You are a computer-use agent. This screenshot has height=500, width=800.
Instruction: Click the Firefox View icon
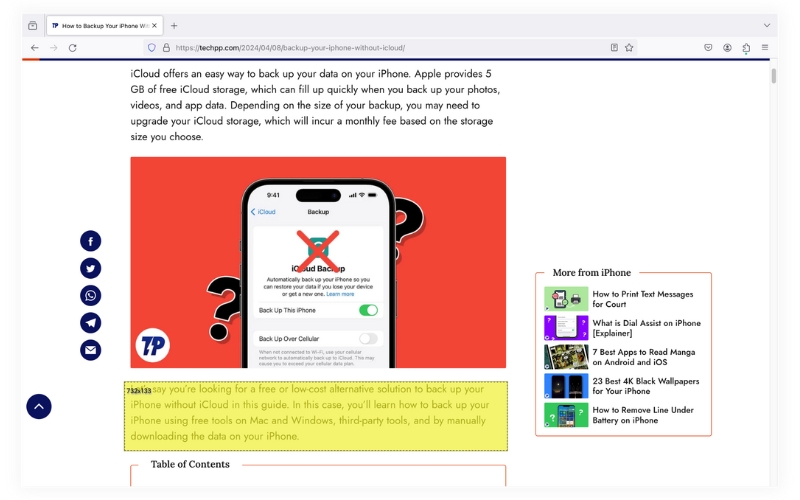[33, 26]
